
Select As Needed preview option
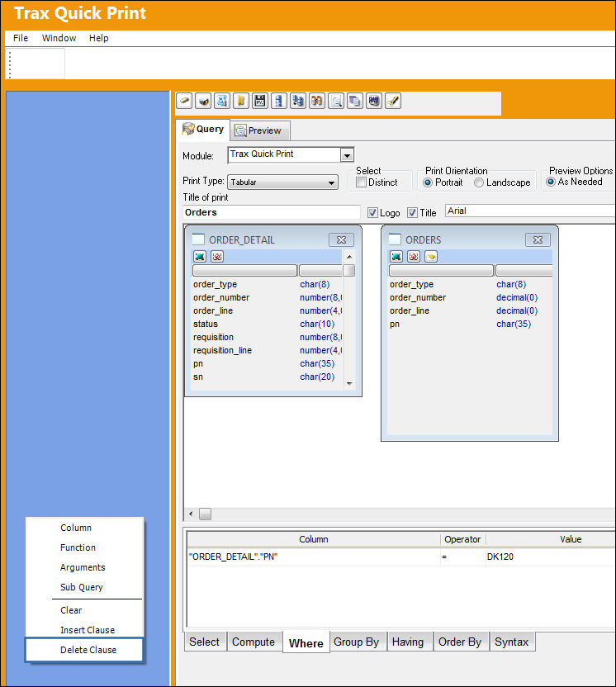(551, 182)
